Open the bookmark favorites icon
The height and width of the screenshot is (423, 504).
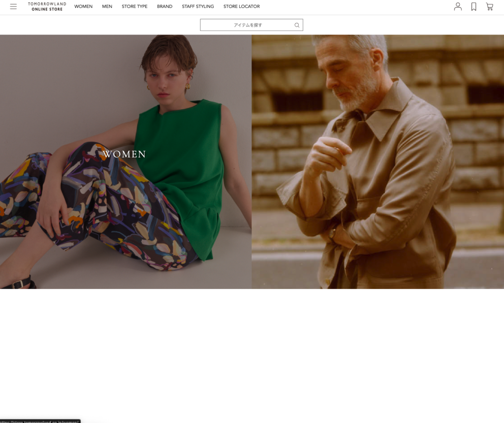473,6
